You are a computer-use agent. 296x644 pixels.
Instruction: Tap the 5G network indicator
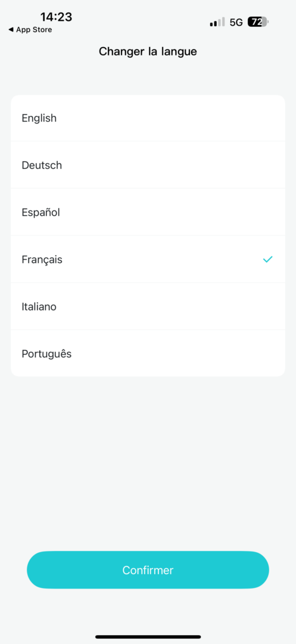click(236, 22)
